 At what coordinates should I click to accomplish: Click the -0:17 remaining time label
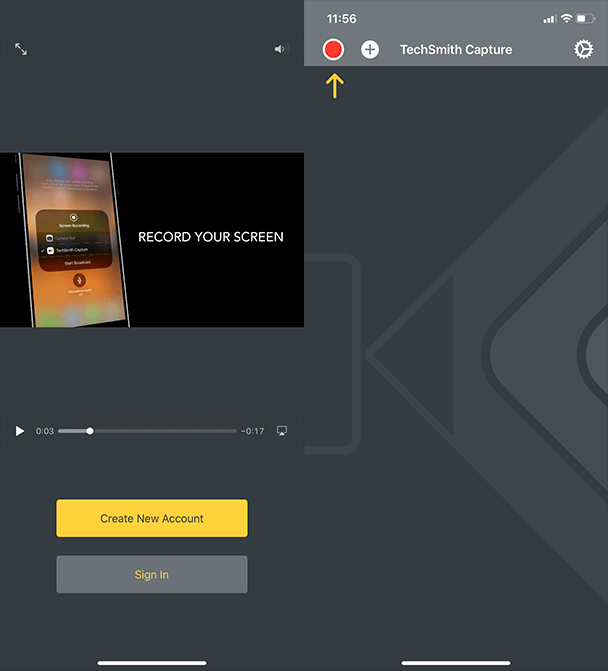click(253, 431)
